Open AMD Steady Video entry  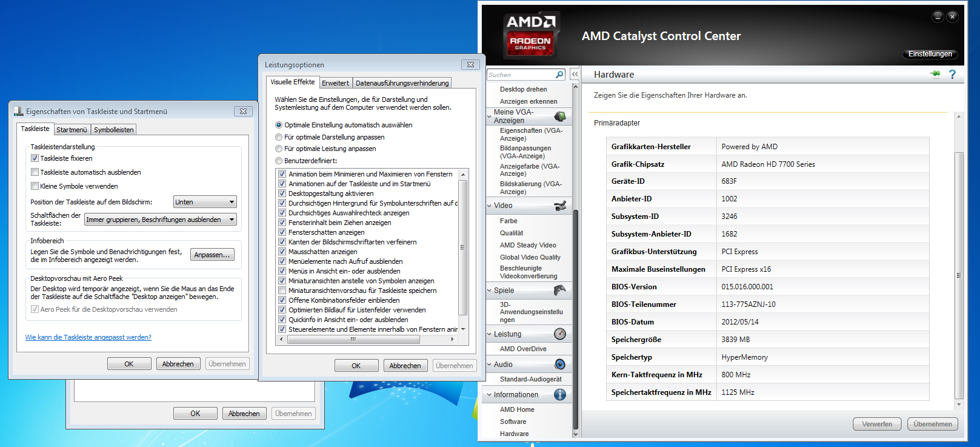pyautogui.click(x=528, y=245)
